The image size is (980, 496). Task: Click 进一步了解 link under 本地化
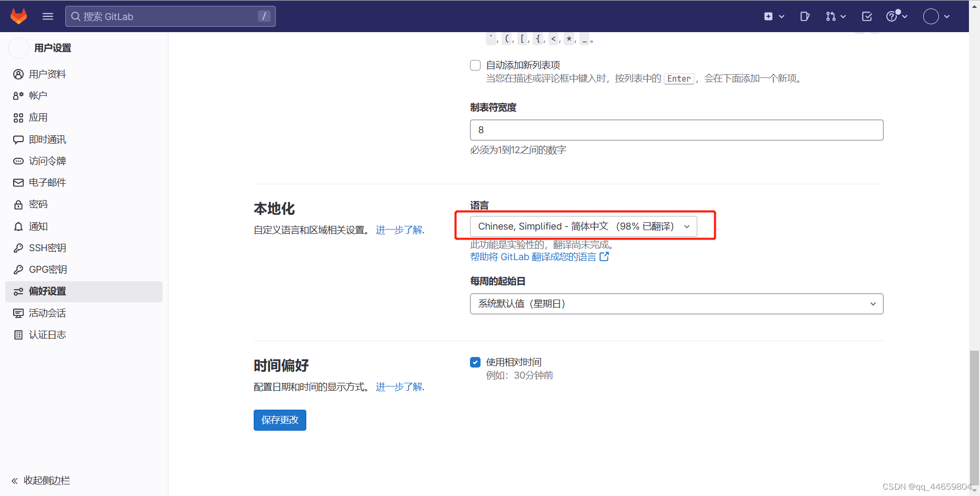click(399, 230)
